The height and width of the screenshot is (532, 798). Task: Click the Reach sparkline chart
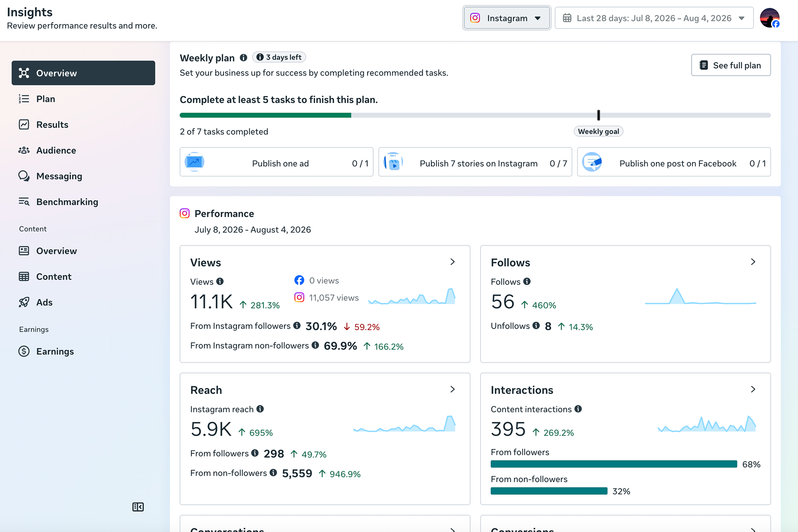pyautogui.click(x=404, y=424)
